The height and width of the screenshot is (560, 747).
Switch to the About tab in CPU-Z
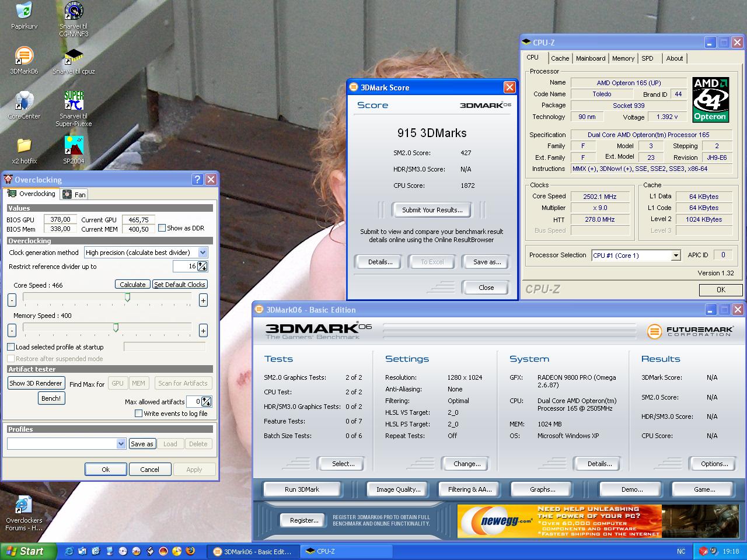675,58
